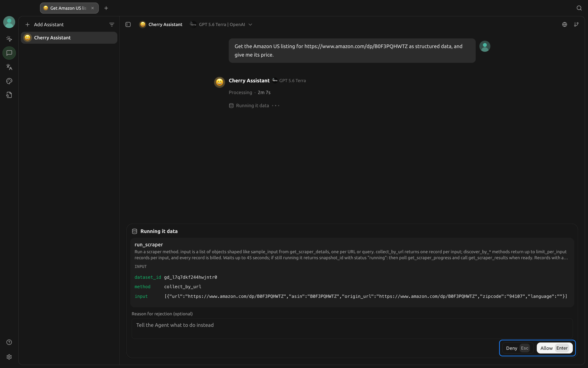Open the translate icon in sidebar
Viewport: 588px width, 368px height.
point(9,67)
